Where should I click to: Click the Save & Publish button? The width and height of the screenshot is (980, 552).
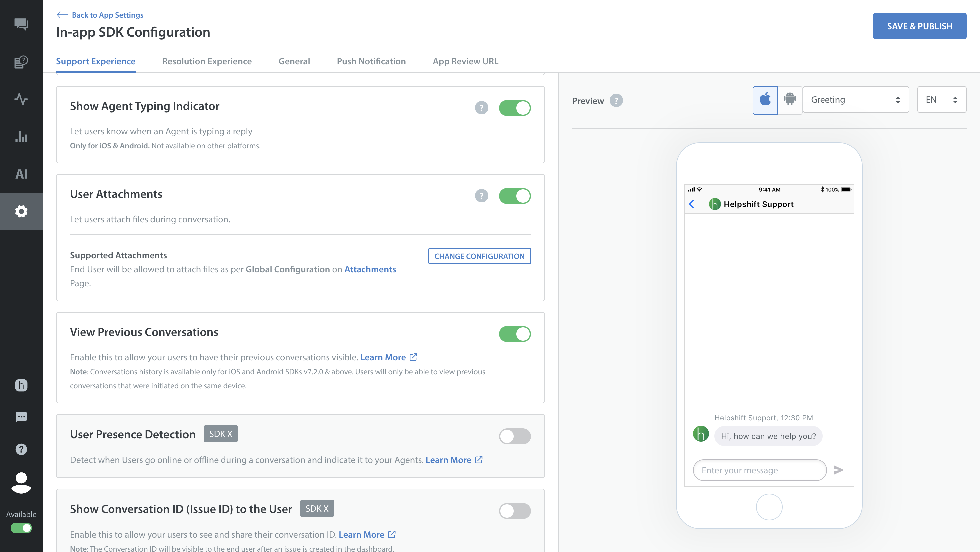click(919, 26)
